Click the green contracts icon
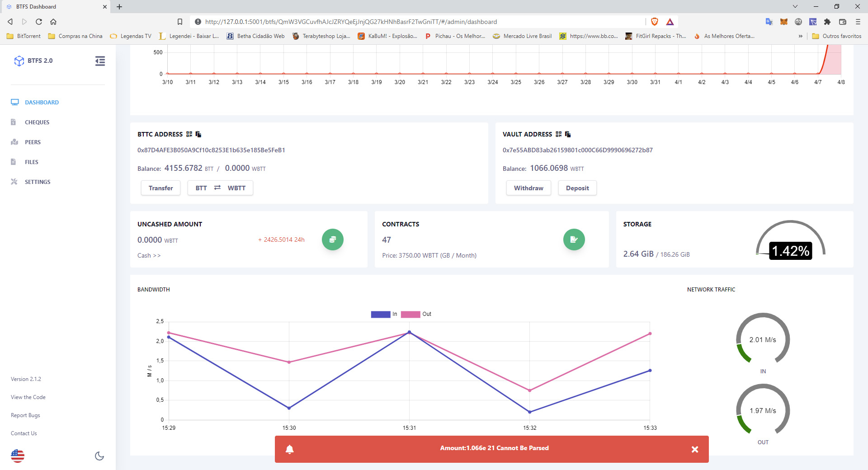Image resolution: width=868 pixels, height=470 pixels. coord(574,240)
